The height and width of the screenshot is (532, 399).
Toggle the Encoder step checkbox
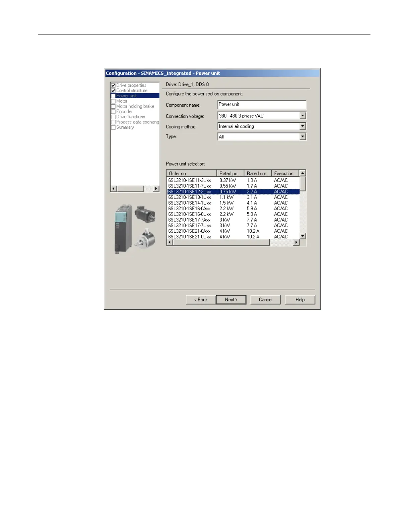point(113,112)
